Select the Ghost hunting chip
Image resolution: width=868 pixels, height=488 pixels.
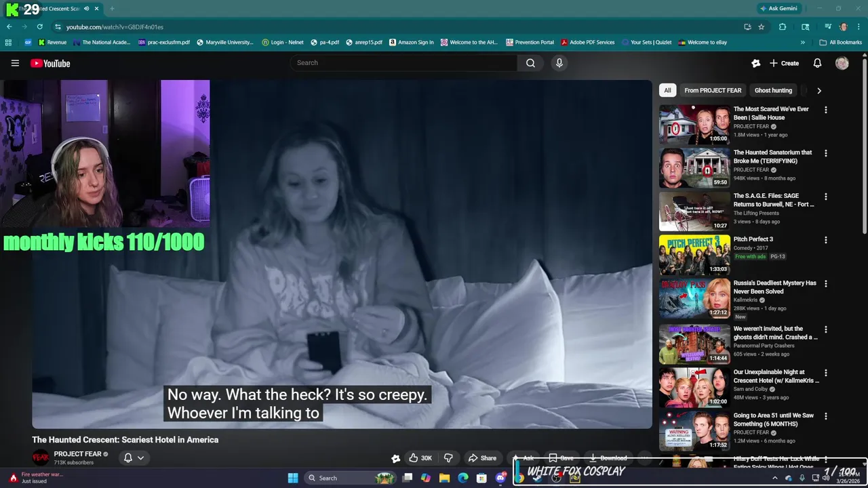pyautogui.click(x=773, y=90)
